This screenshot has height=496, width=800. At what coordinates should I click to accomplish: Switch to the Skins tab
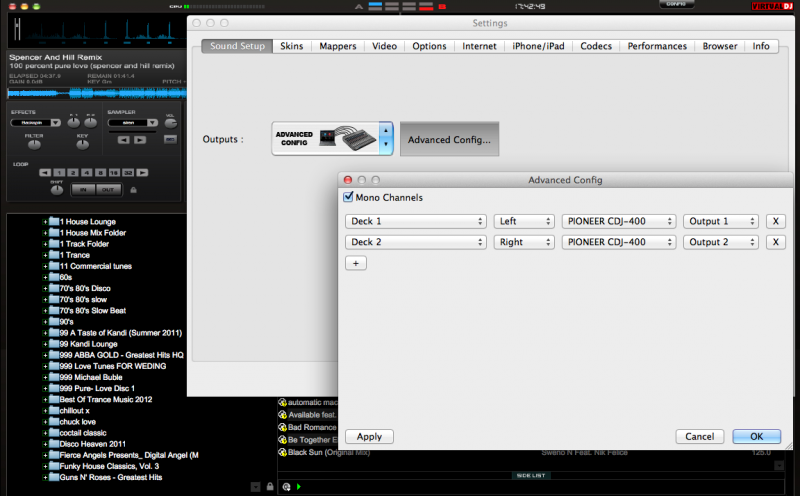coord(291,46)
